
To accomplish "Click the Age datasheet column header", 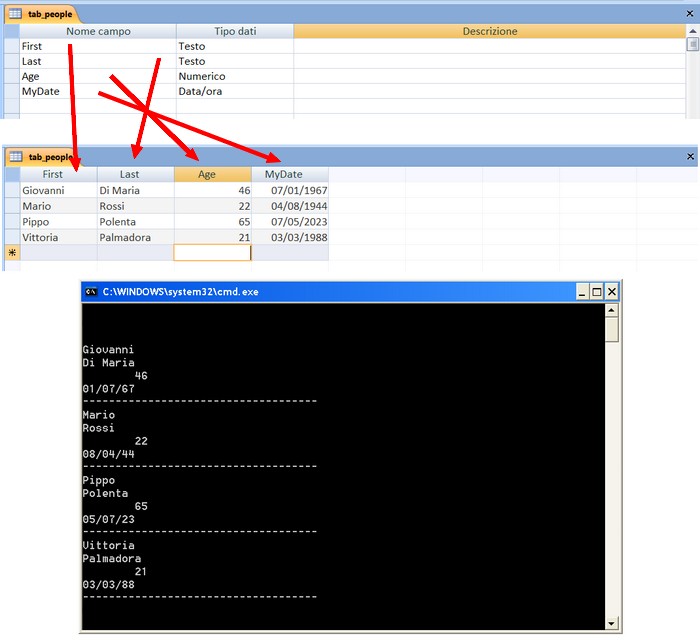I will click(x=212, y=174).
